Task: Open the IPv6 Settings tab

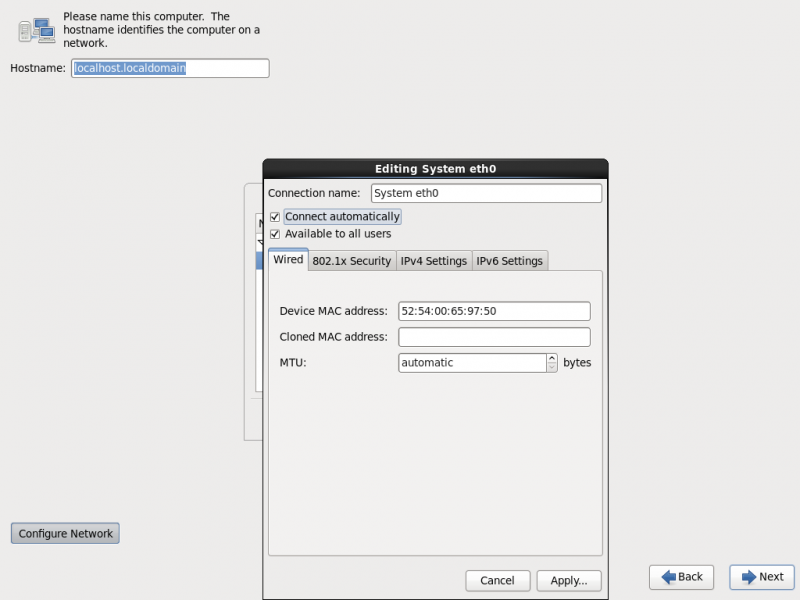Action: coord(509,261)
